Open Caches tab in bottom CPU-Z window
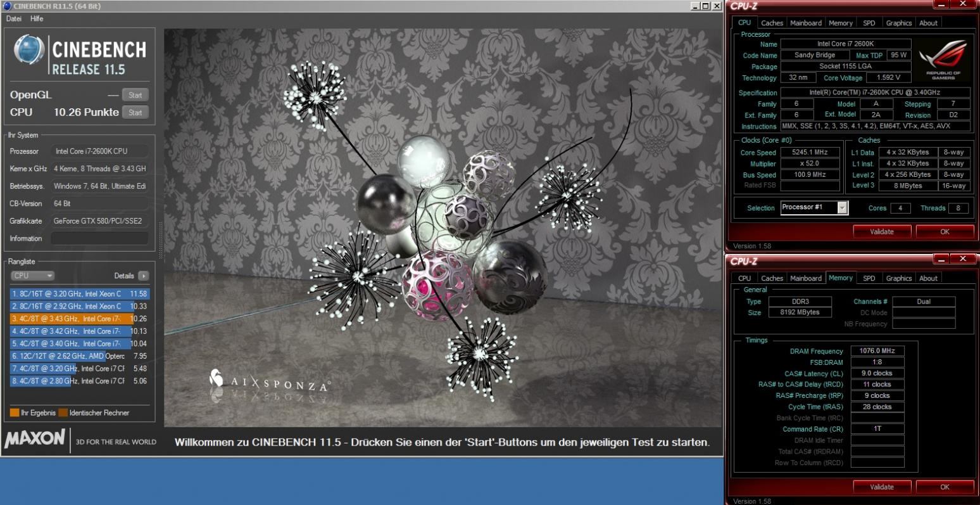Image resolution: width=980 pixels, height=505 pixels. (x=772, y=278)
